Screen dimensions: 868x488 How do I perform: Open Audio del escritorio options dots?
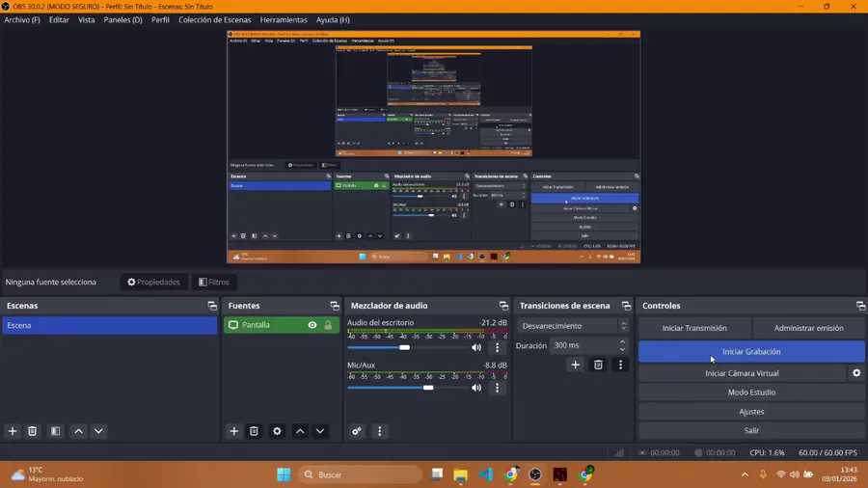click(x=497, y=347)
